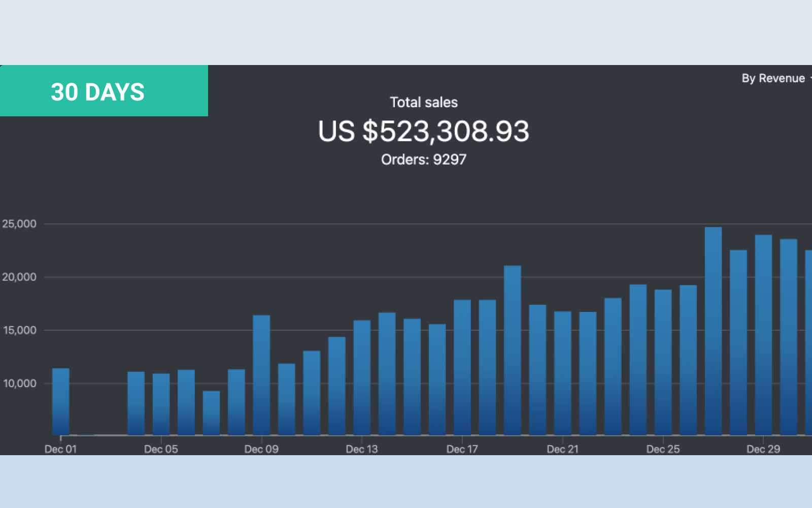This screenshot has width=812, height=508.
Task: Click the bar above Dec 13 label
Action: click(x=362, y=377)
